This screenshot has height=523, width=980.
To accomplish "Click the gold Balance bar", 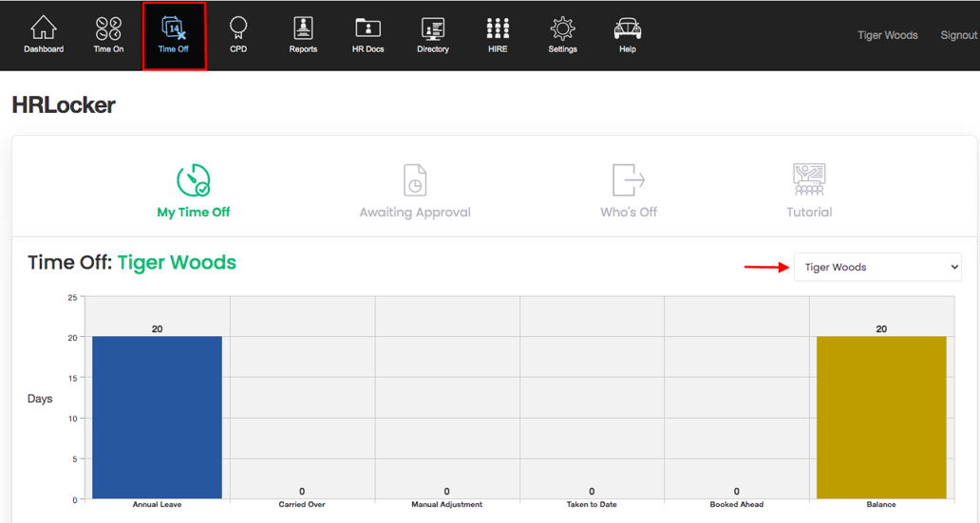I will tap(881, 418).
